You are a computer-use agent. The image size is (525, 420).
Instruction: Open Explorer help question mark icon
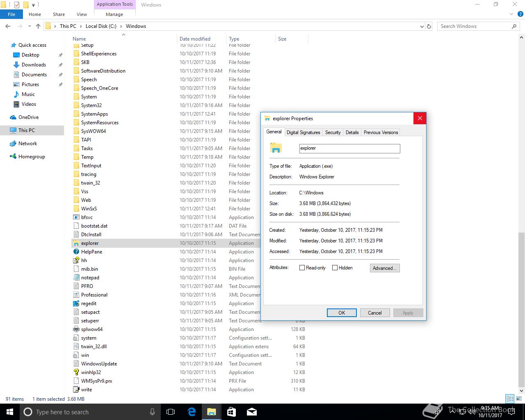click(520, 14)
